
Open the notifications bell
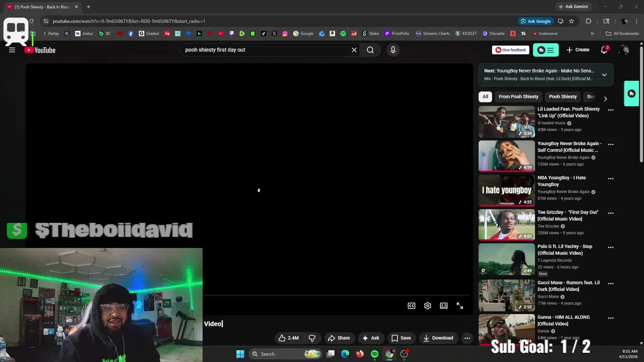click(604, 50)
